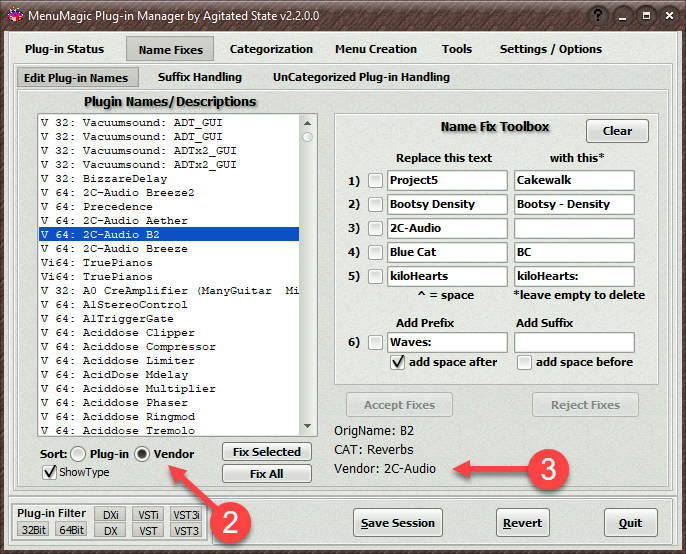Check the rule 4 Blue Cat checkbox

pyautogui.click(x=375, y=252)
